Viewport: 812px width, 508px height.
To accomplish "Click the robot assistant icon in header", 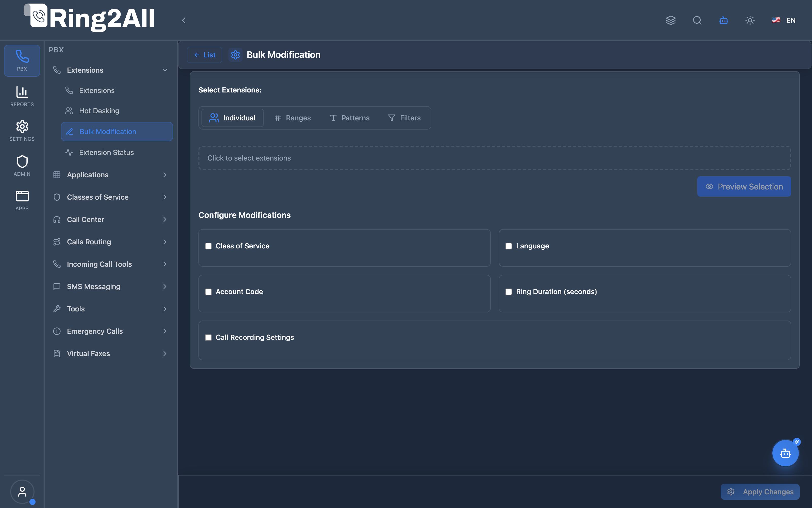I will (x=723, y=20).
